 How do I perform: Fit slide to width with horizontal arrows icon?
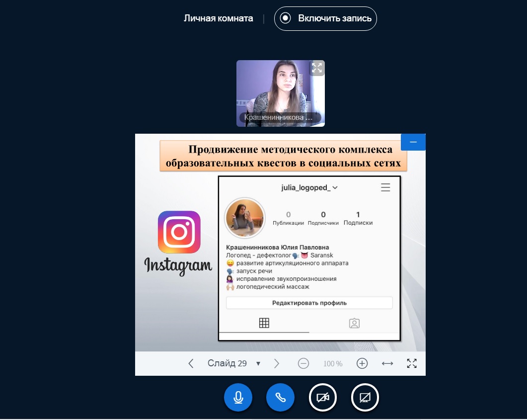click(387, 363)
